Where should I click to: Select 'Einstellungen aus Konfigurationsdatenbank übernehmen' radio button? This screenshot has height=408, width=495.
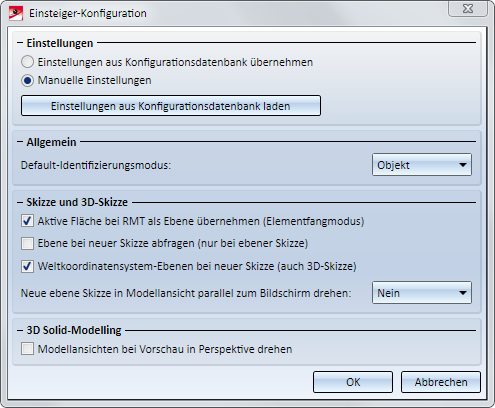coord(27,62)
